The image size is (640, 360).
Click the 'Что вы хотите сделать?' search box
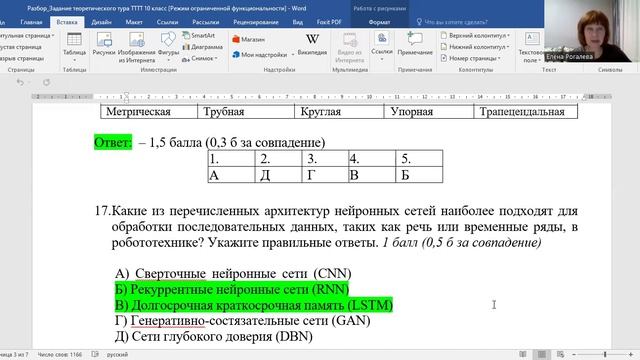coord(456,22)
